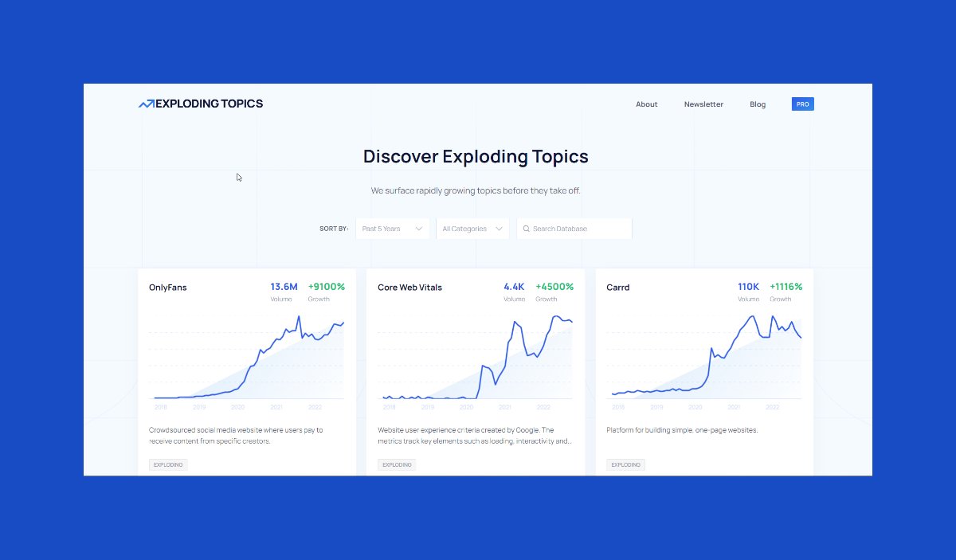Click the Discover Exploding Topics heading
This screenshot has width=956, height=560.
click(x=476, y=156)
